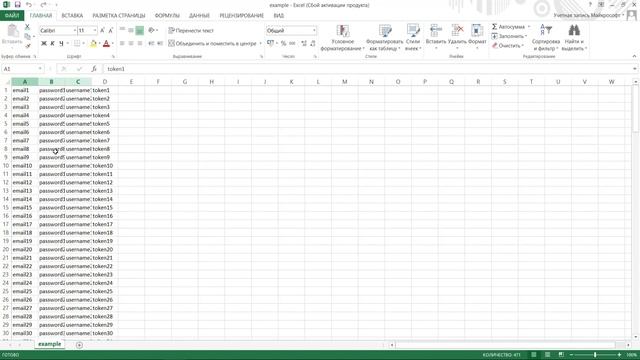Toggle underline (Ч) formatting
640x360 pixels.
pyautogui.click(x=61, y=43)
